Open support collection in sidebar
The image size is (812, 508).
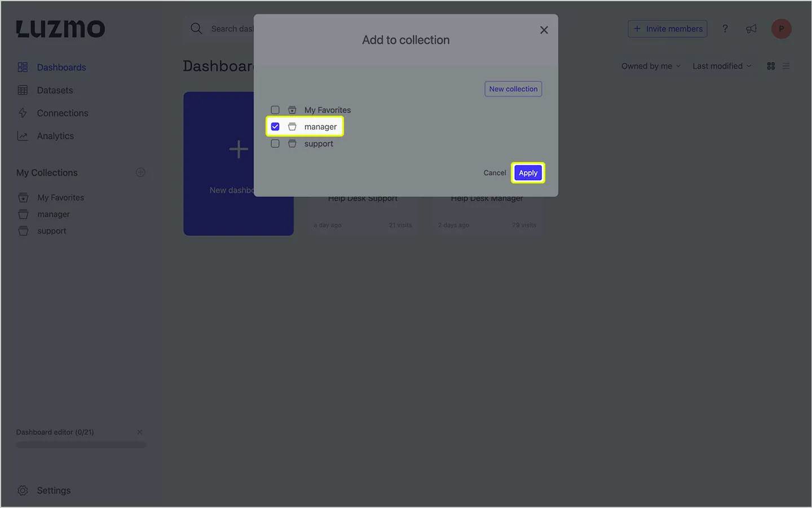click(x=52, y=231)
